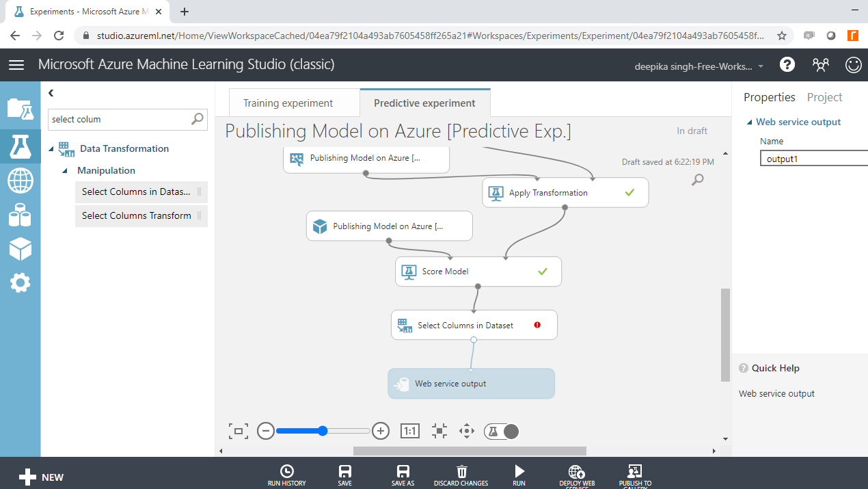
Task: Open the community people icon in header
Action: 820,65
